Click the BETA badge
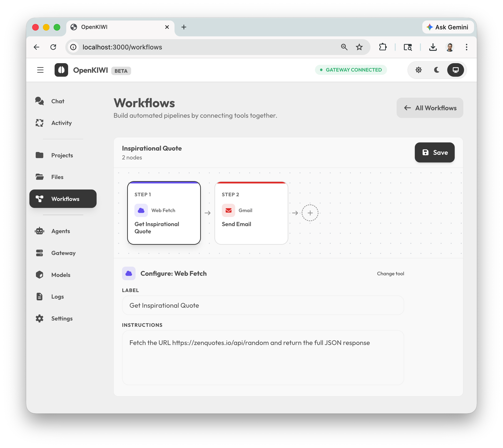 (x=121, y=71)
